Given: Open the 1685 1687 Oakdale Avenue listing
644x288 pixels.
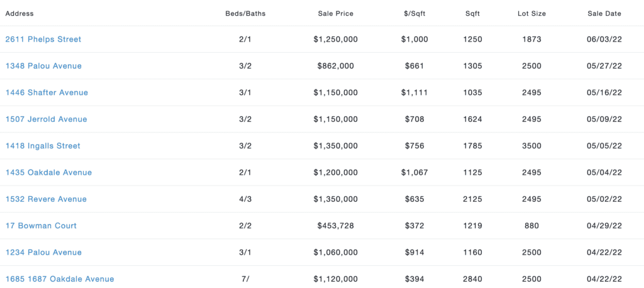Looking at the screenshot, I should (x=60, y=279).
